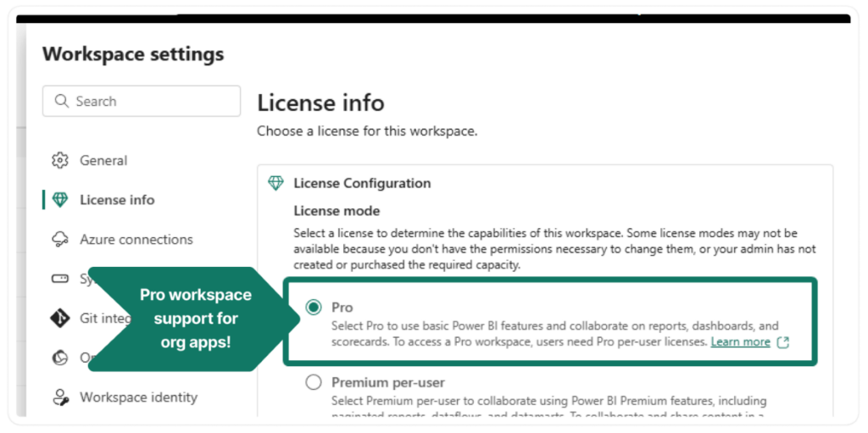Click the General gear icon
The width and height of the screenshot is (868, 433).
point(59,161)
